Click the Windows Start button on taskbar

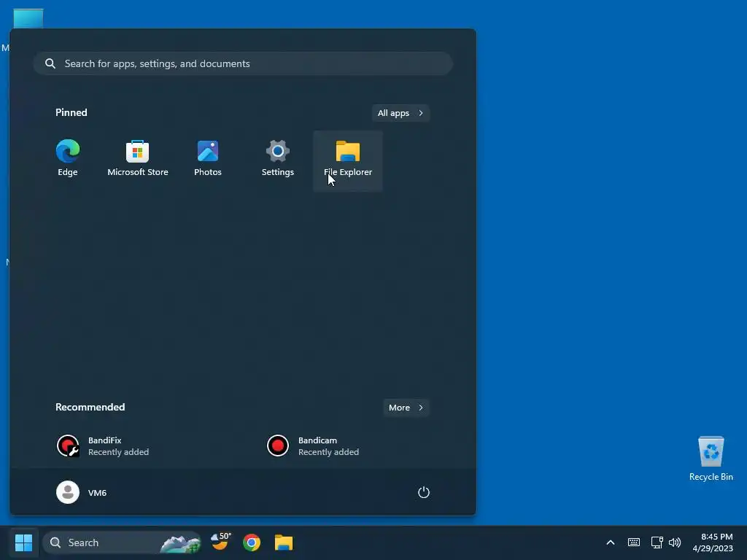pyautogui.click(x=23, y=542)
